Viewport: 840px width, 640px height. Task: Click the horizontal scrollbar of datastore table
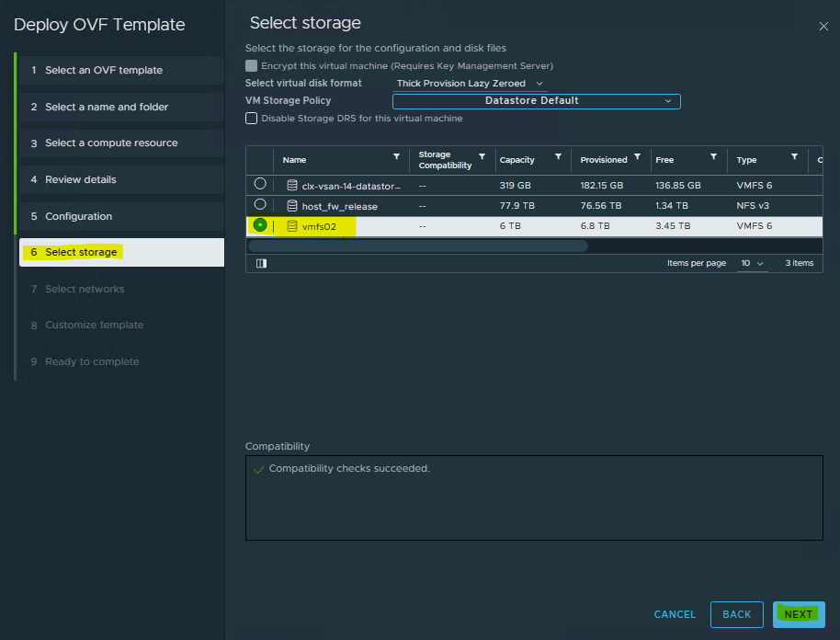[x=418, y=246]
